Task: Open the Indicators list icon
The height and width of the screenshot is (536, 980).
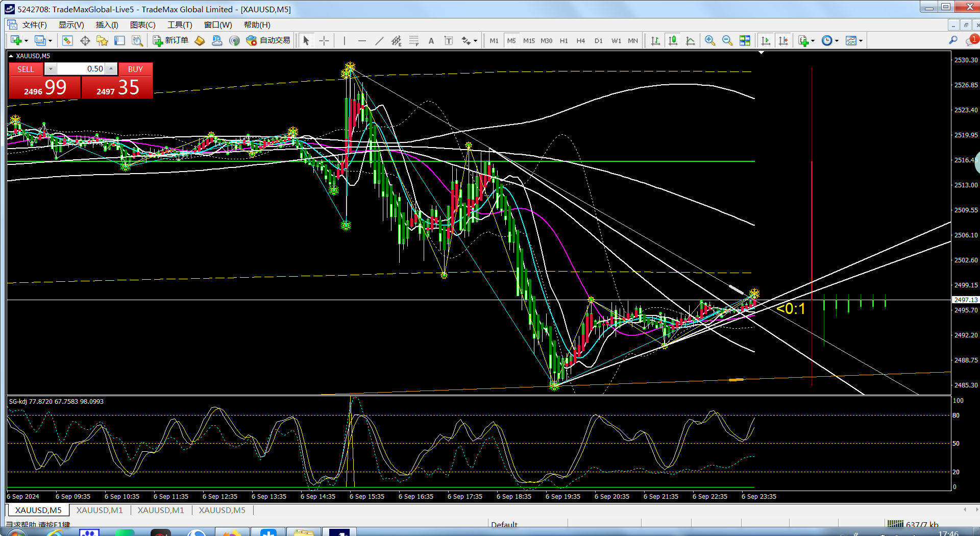Action: pyautogui.click(x=803, y=41)
